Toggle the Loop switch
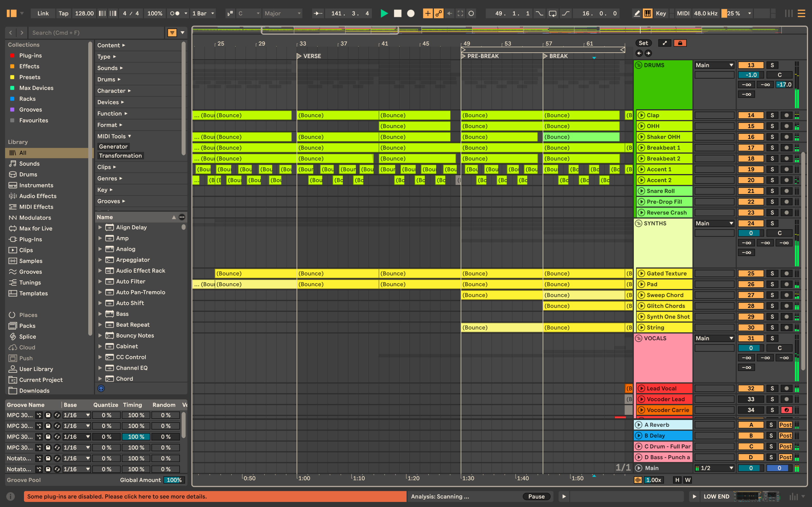 point(552,14)
